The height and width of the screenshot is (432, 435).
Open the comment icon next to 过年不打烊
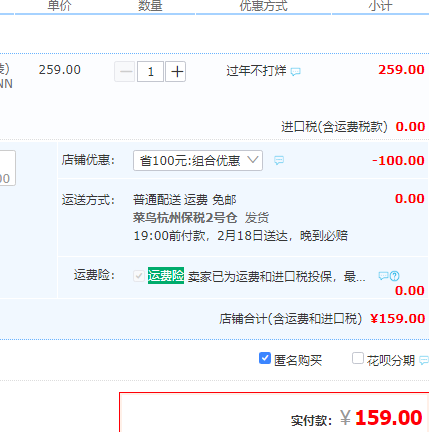(x=295, y=72)
